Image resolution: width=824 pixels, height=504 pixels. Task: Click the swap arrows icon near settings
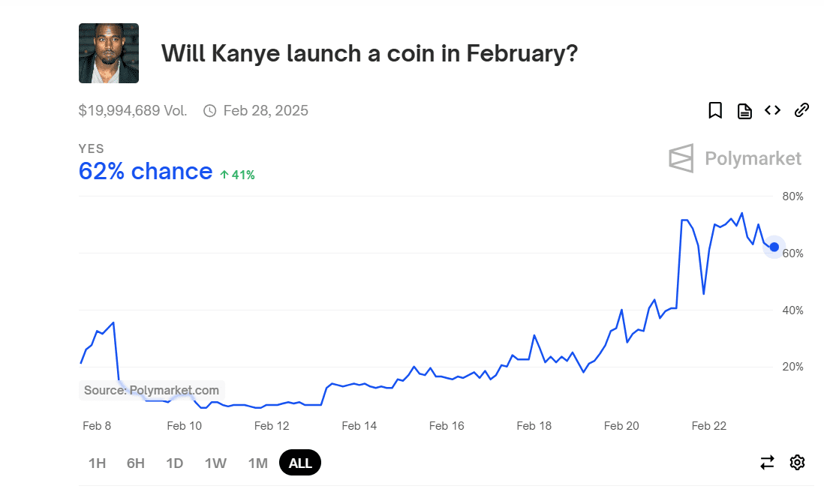(x=767, y=463)
